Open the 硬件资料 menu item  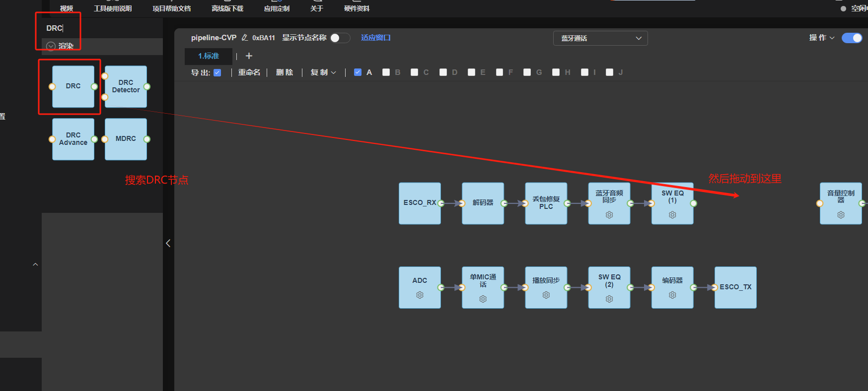pos(357,8)
